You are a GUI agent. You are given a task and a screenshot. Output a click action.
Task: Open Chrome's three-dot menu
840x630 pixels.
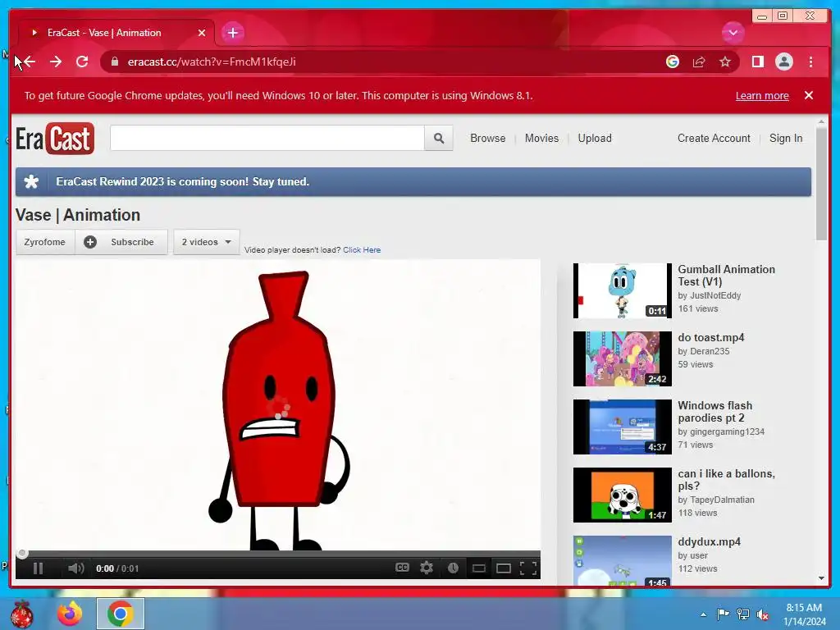pyautogui.click(x=810, y=62)
